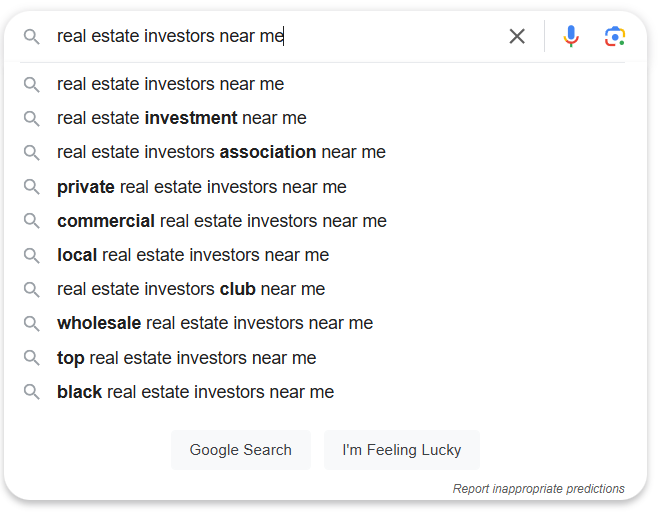This screenshot has height=512, width=658.
Task: Select 'commercial real estate investors near me'
Action: pos(222,221)
